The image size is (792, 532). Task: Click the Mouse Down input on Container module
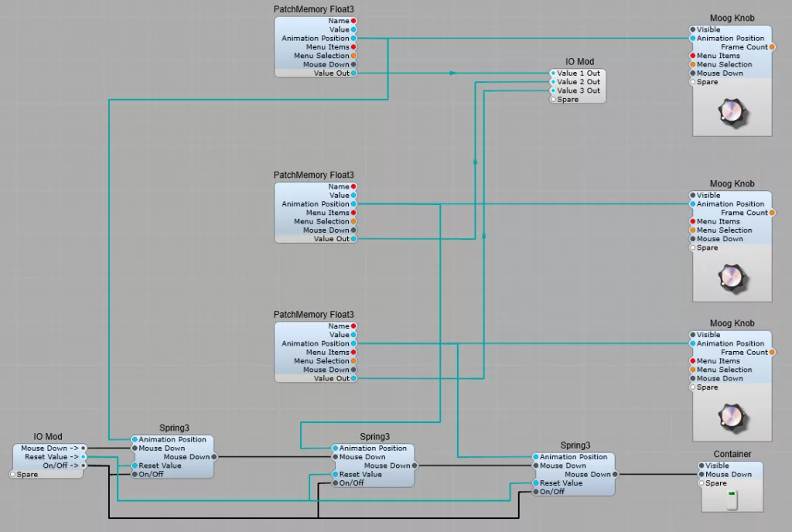(x=702, y=475)
